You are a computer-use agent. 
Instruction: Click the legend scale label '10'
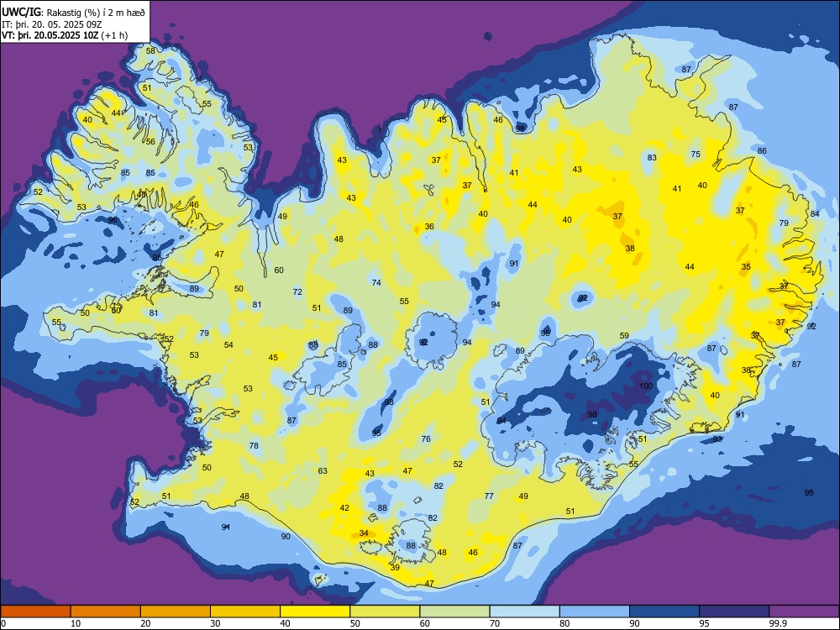coord(76,623)
